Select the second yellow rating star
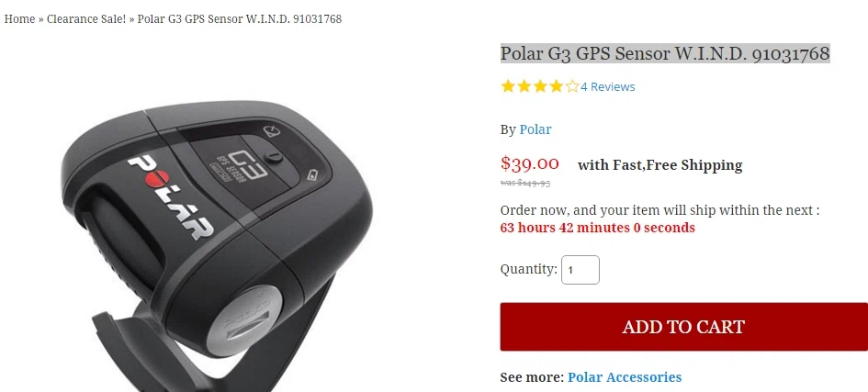 (524, 86)
